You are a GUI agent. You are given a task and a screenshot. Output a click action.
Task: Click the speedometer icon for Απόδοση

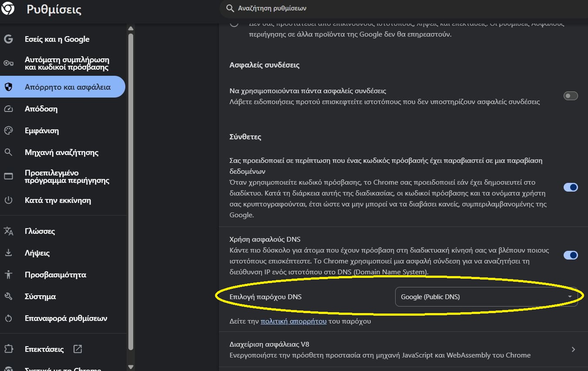pos(8,109)
